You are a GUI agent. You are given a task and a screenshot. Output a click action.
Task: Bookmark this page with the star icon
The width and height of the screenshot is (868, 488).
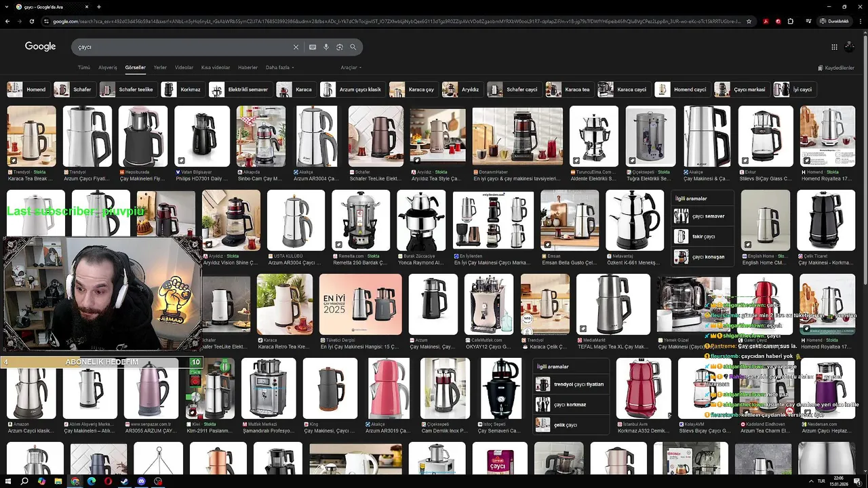[x=749, y=21]
